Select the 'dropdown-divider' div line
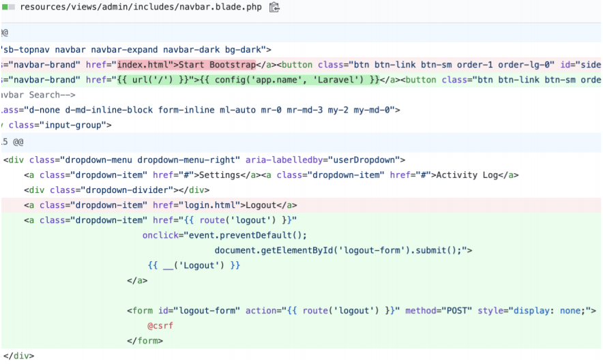 pyautogui.click(x=117, y=190)
